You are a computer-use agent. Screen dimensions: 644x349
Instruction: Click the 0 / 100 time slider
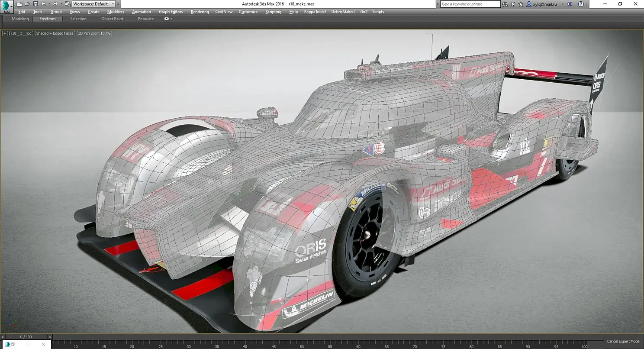[x=26, y=337]
